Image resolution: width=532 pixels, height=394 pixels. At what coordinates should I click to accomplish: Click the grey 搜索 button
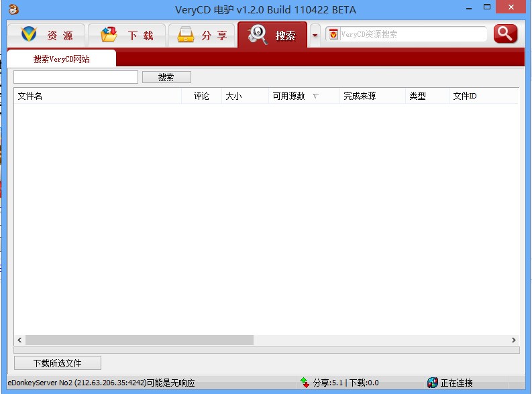click(x=166, y=77)
